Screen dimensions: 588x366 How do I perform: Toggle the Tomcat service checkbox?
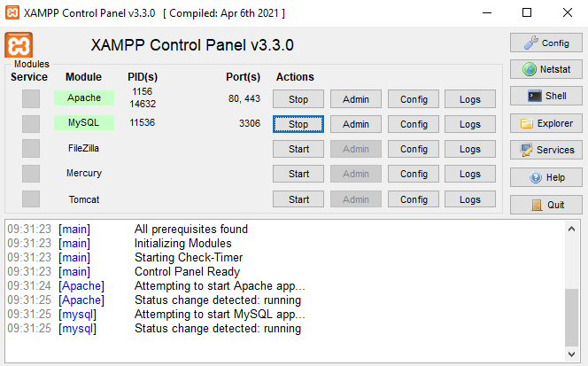pyautogui.click(x=31, y=199)
